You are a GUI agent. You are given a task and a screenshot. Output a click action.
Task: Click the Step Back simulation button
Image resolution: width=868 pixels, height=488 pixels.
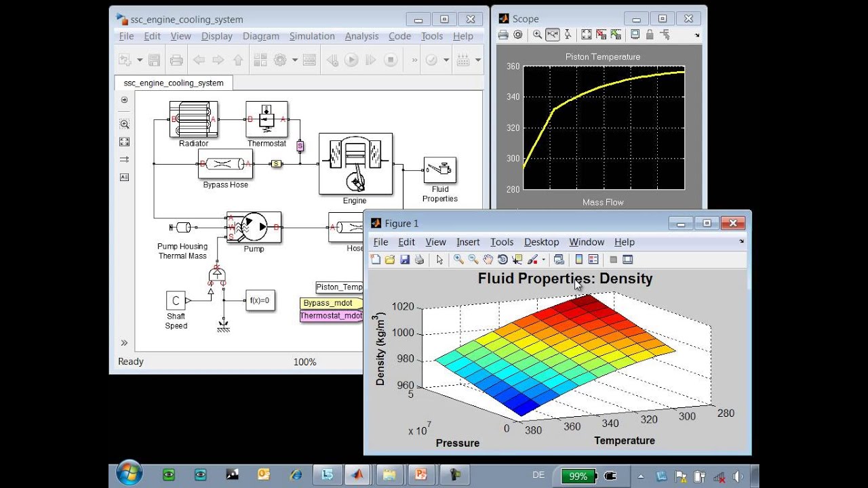332,60
